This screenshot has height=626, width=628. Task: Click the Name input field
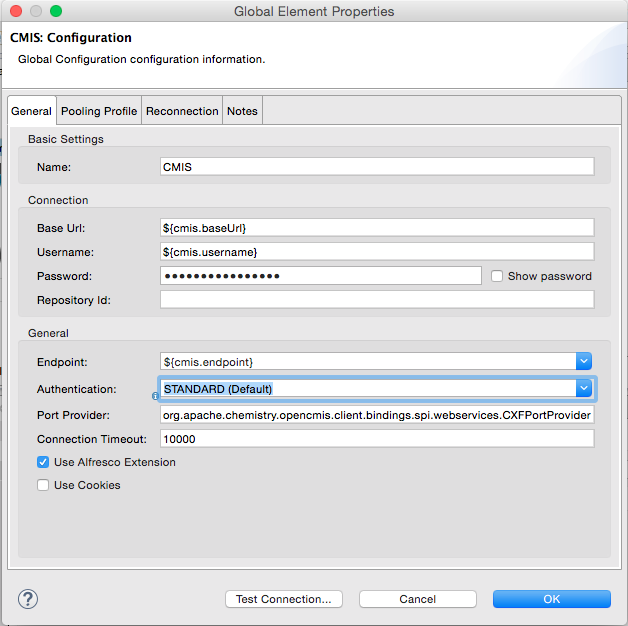[377, 167]
